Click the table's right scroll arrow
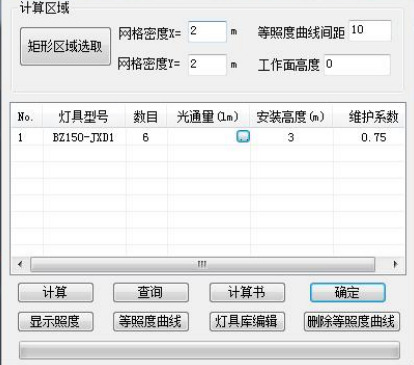This screenshot has width=414, height=365. 395,264
